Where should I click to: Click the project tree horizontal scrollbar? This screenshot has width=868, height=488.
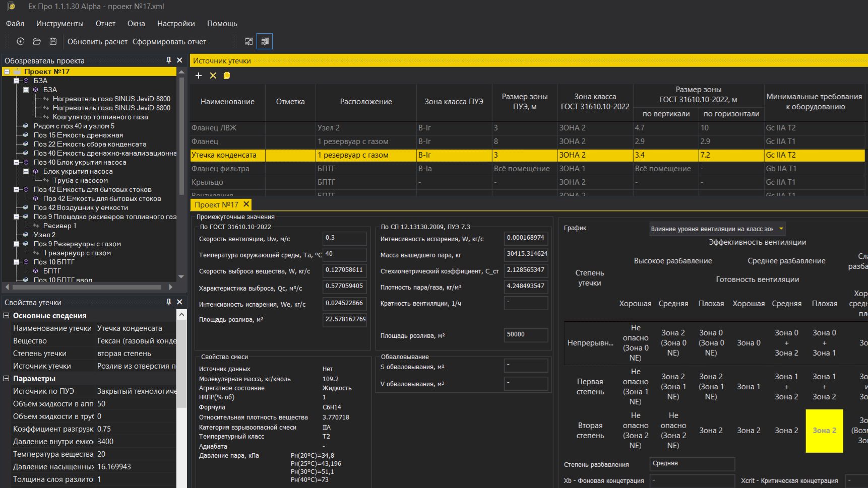(87, 287)
